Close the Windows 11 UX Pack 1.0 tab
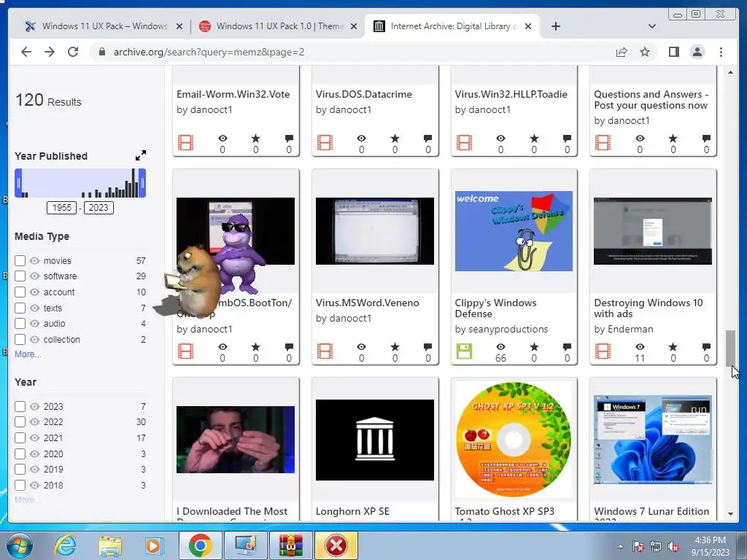 point(354,26)
